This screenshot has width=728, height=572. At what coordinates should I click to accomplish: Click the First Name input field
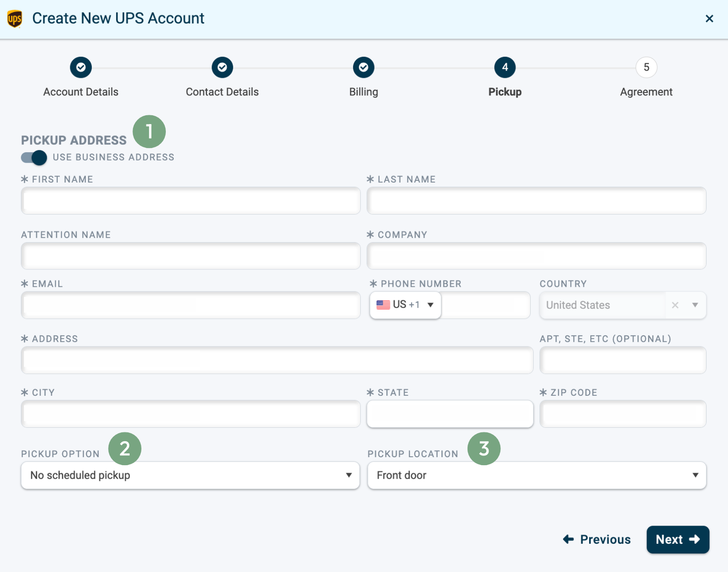pos(190,201)
